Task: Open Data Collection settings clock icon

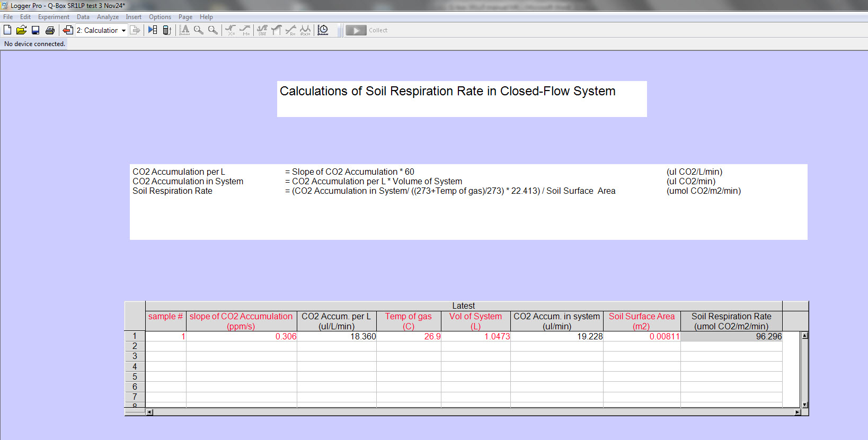Action: (x=323, y=30)
